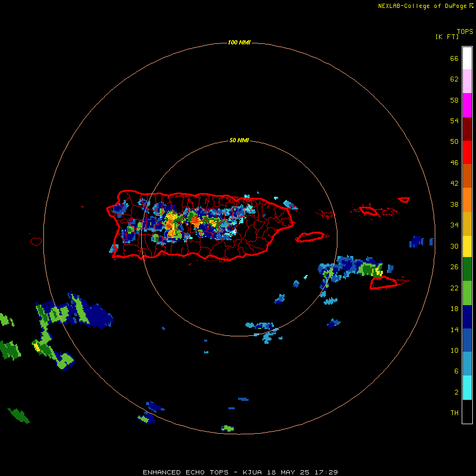
Task: Pick the dark green legend swatch
Action: point(467,270)
